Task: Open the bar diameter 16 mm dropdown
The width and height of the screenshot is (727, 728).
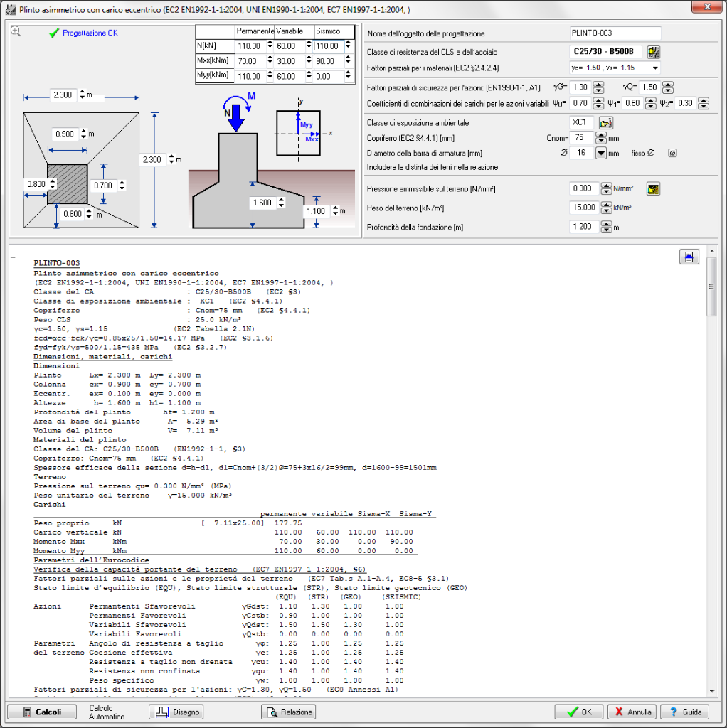Action: click(600, 154)
